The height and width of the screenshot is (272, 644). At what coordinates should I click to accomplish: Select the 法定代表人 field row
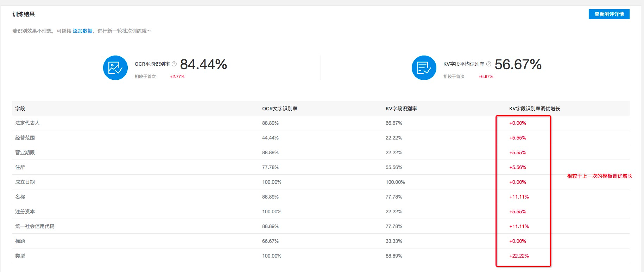tap(27, 123)
